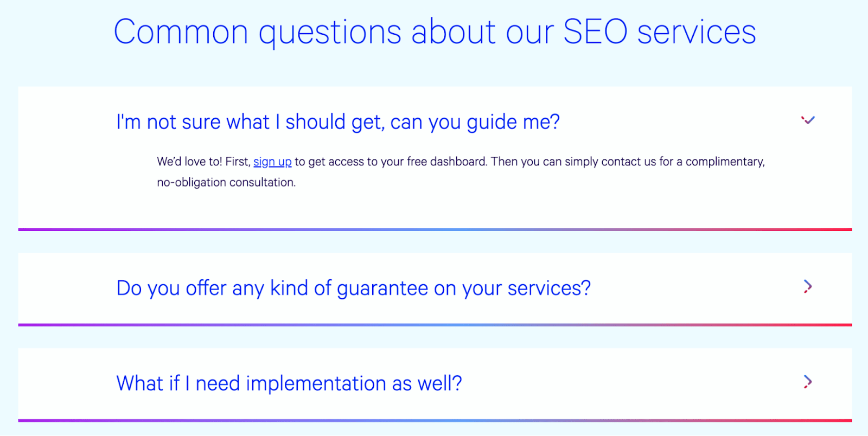Viewport: 868px width, 436px height.
Task: Click inside the answer text about the free dashboard
Action: coord(460,161)
